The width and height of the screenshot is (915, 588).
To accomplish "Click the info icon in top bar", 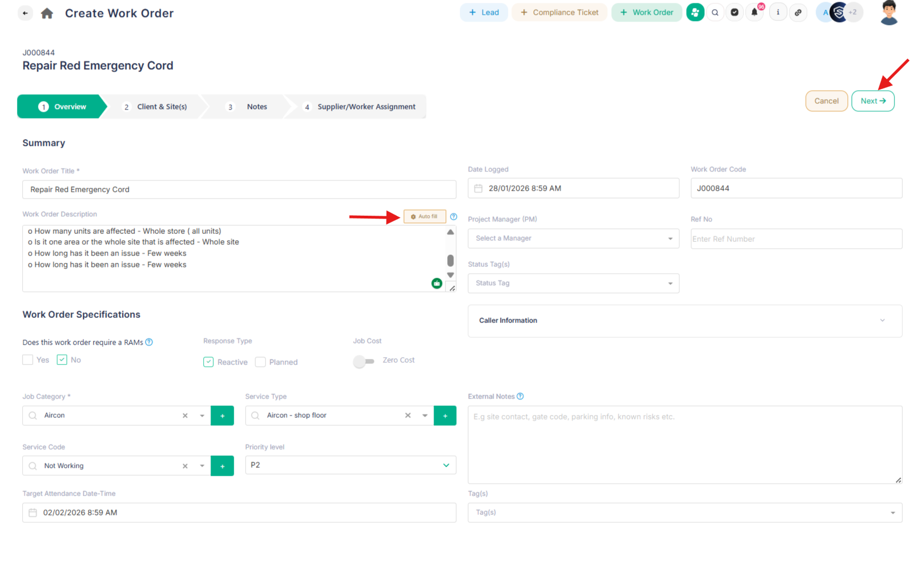I will click(778, 12).
